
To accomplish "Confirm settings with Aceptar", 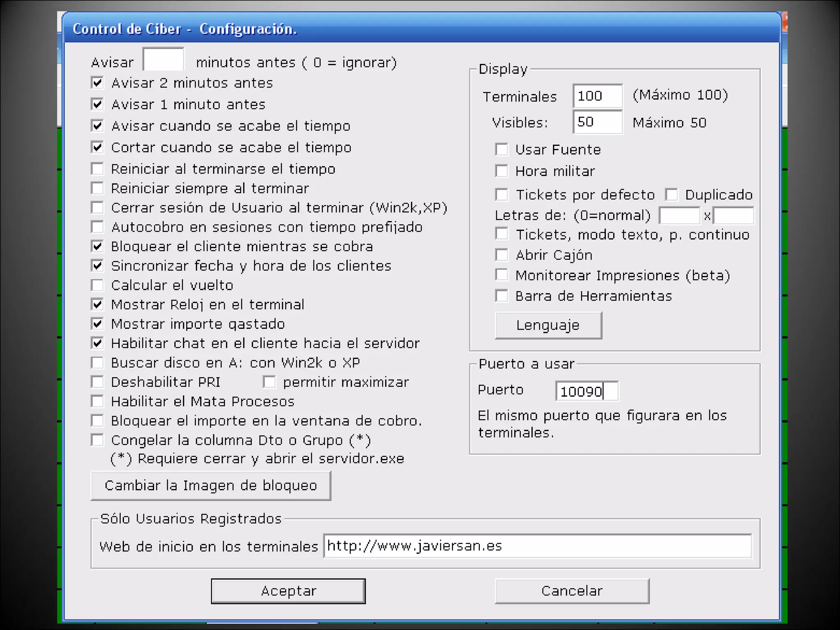I will [x=288, y=591].
